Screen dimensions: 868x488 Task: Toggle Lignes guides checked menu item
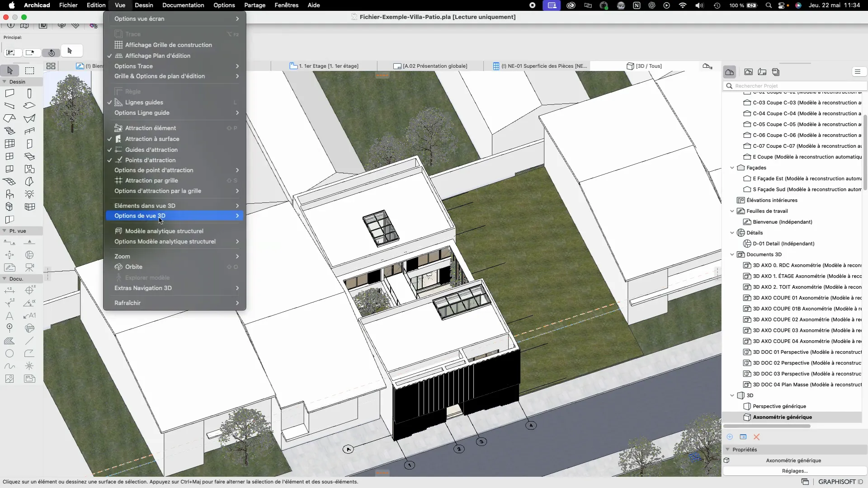144,103
